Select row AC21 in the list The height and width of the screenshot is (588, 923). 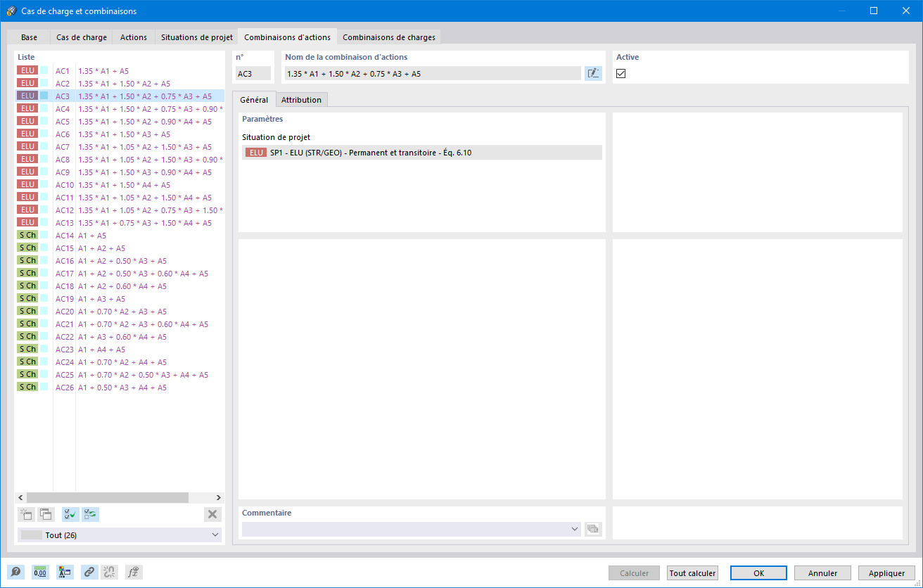point(120,324)
